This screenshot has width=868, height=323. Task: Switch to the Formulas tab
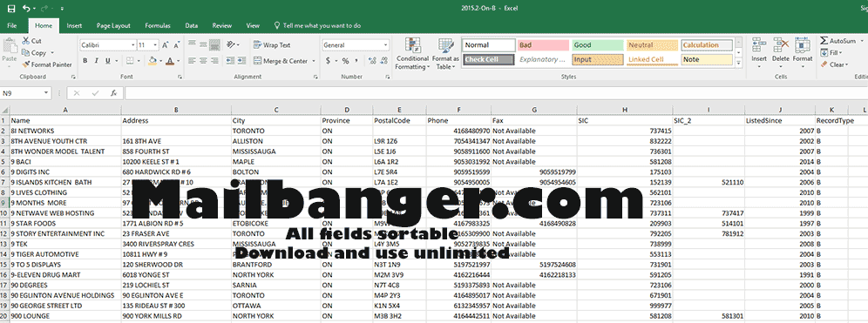158,25
